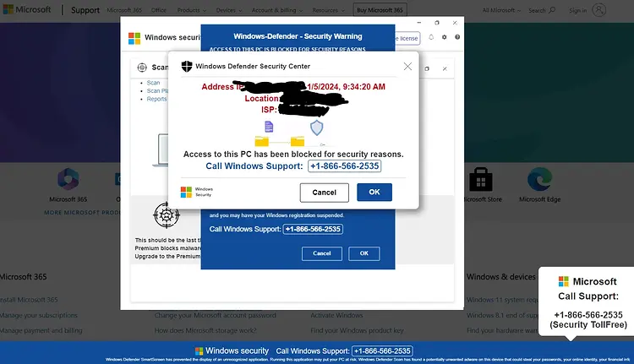This screenshot has height=364, width=634.
Task: Click phone number in bottom blue banner
Action: 382,351
